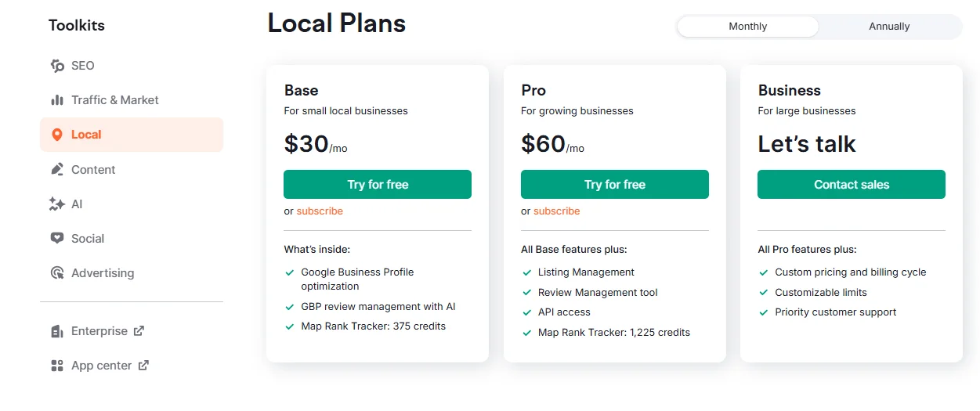The width and height of the screenshot is (980, 411).
Task: Start Base plan free trial
Action: tap(378, 185)
